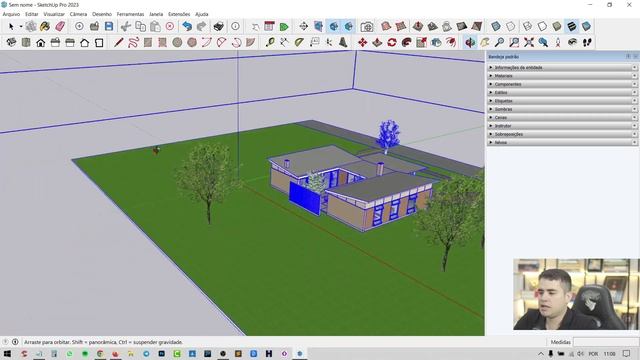
Task: Toggle the Hidden Line style button
Action: (x=542, y=27)
